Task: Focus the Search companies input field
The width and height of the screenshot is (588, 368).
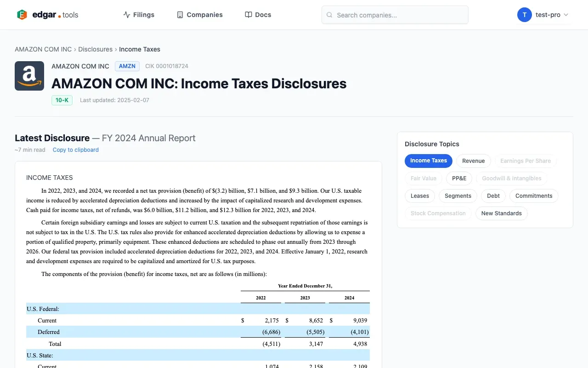Action: [400, 15]
